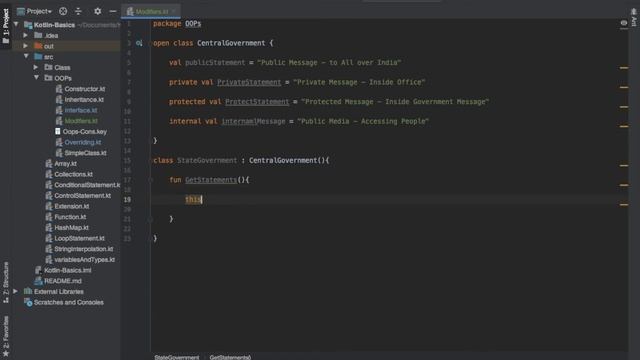Screen dimensions: 640x360
Task: Open Constructor.kt file
Action: click(84, 89)
